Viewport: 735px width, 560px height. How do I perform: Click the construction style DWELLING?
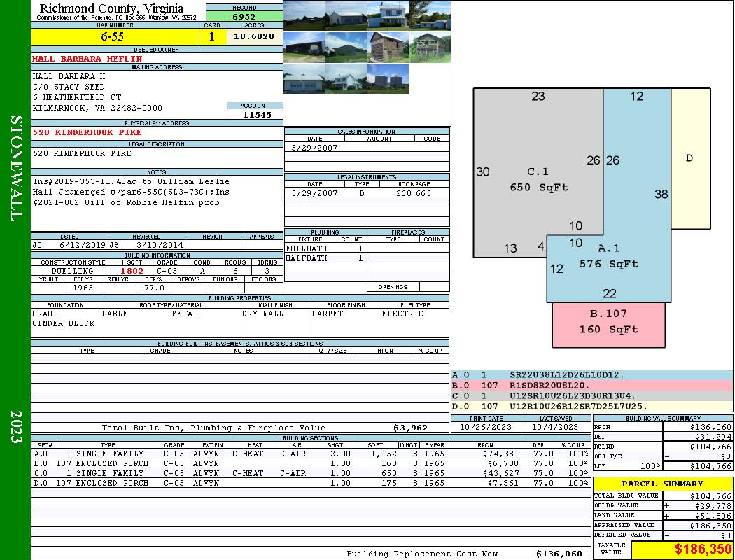coord(73,271)
